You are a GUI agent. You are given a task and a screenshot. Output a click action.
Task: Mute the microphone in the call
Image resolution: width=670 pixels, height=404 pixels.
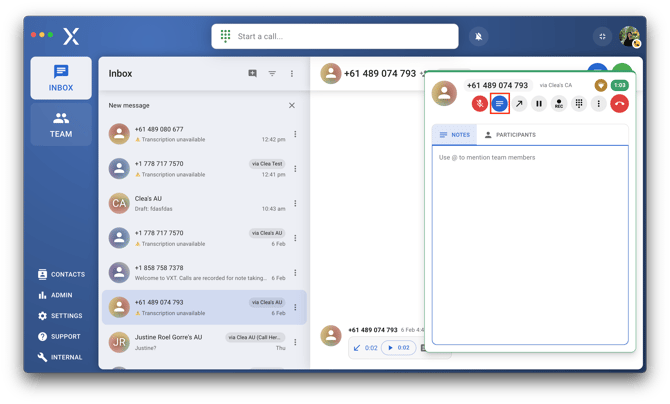click(480, 104)
